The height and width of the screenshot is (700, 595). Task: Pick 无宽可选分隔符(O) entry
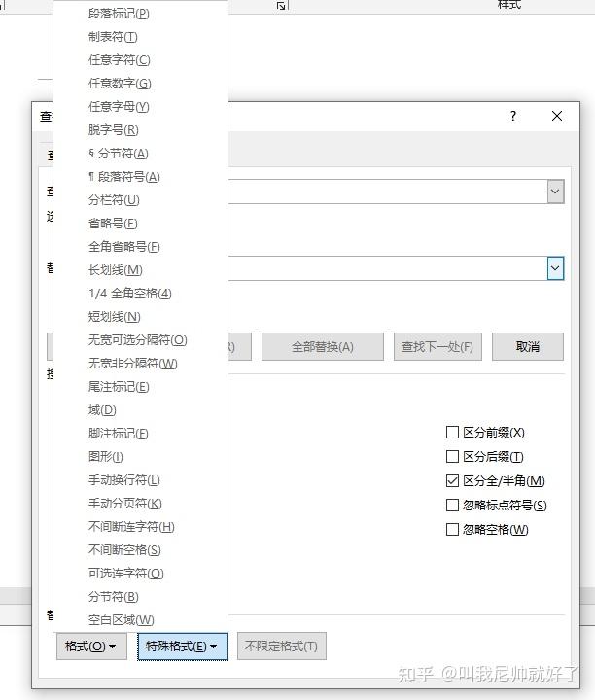pos(137,339)
